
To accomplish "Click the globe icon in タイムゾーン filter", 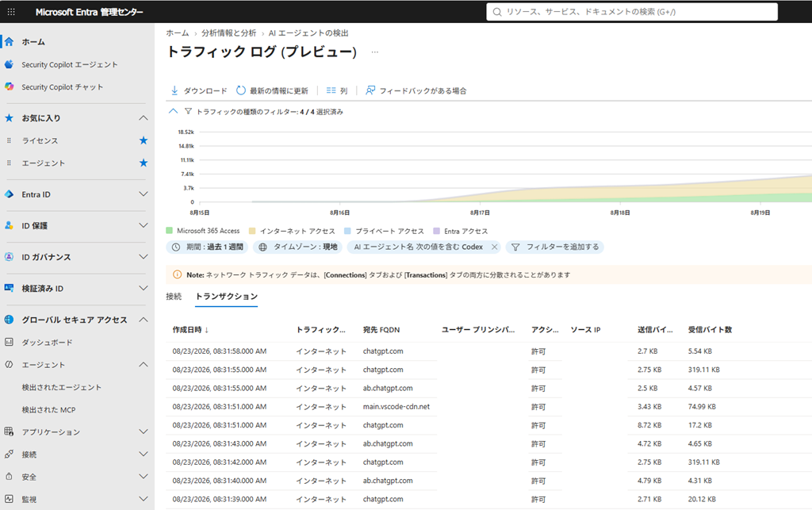I will [x=263, y=247].
